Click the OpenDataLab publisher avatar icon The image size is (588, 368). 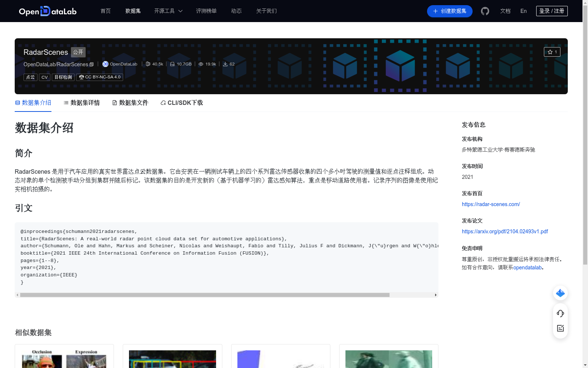point(105,64)
